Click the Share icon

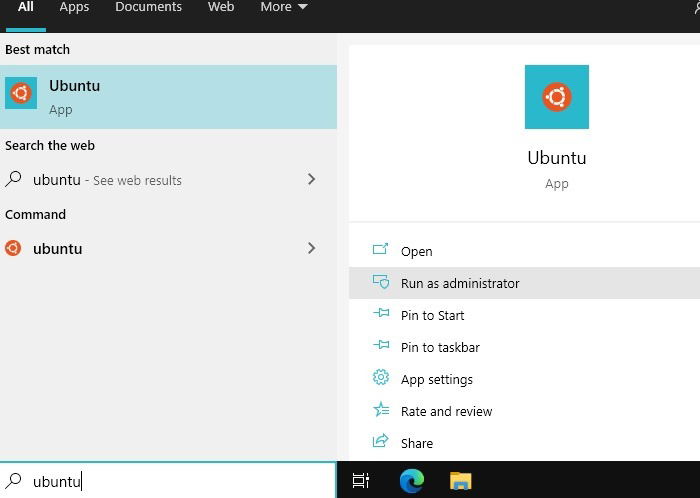380,441
